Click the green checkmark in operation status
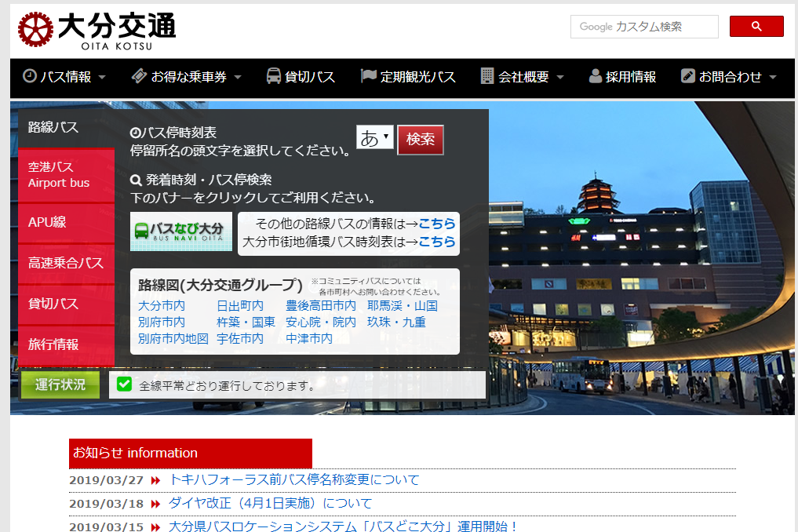The height and width of the screenshot is (532, 798). 124,384
